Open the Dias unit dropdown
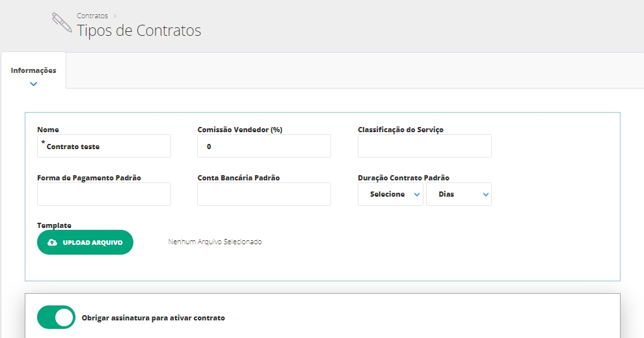 click(459, 194)
